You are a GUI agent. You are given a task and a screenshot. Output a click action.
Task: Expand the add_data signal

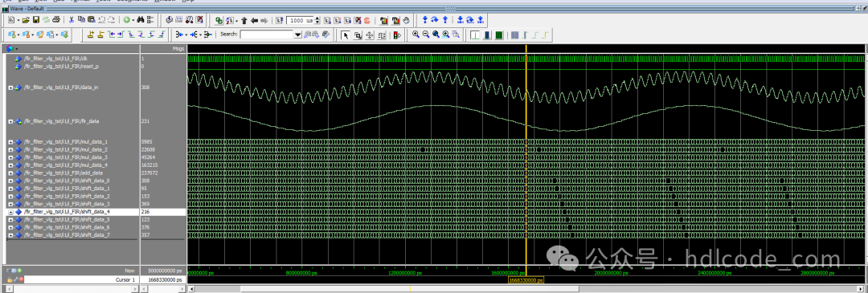click(10, 173)
